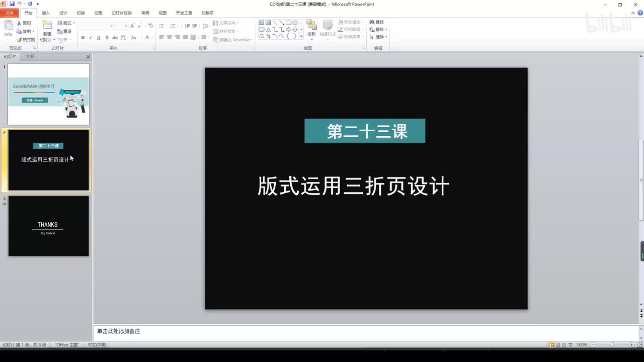This screenshot has width=644, height=362.
Task: Switch to the 动画 animations tab
Action: click(x=98, y=13)
